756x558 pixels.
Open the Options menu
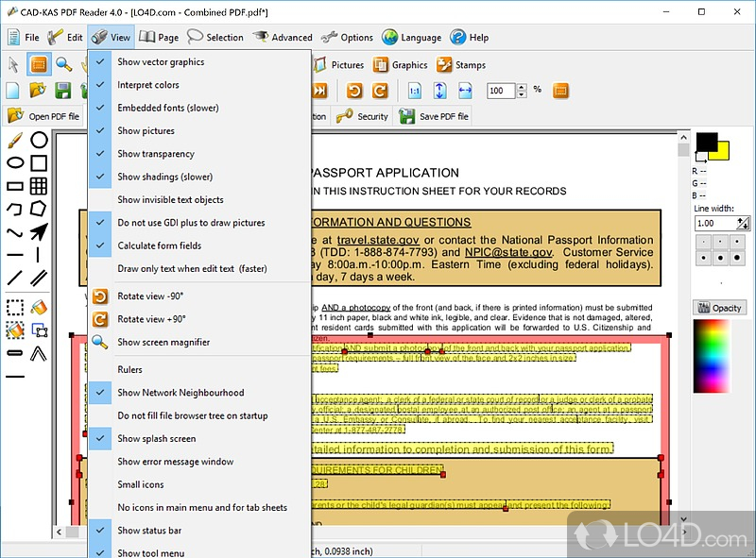(x=348, y=37)
